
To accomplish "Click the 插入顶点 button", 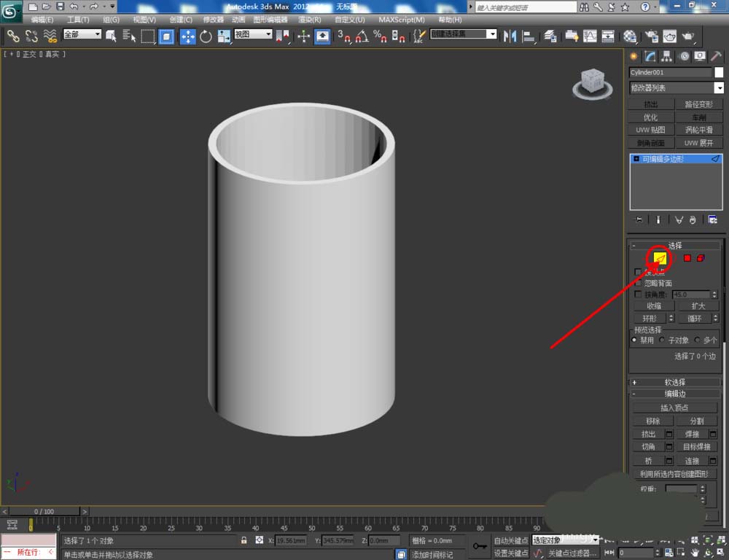I will coord(674,408).
